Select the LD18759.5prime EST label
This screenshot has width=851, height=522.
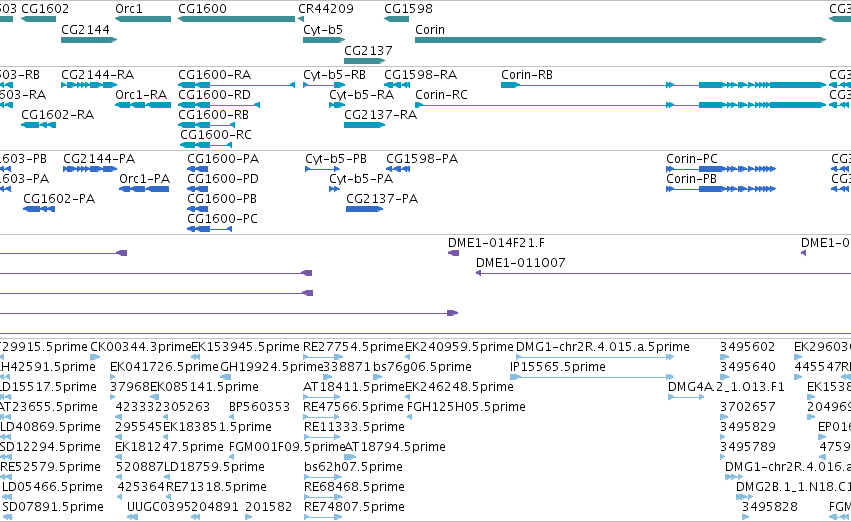(x=214, y=467)
